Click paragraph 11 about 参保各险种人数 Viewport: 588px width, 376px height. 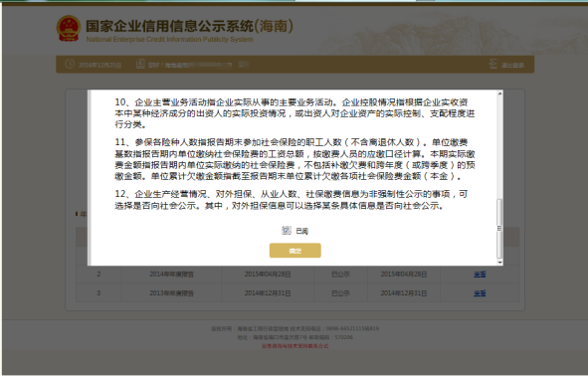click(294, 159)
